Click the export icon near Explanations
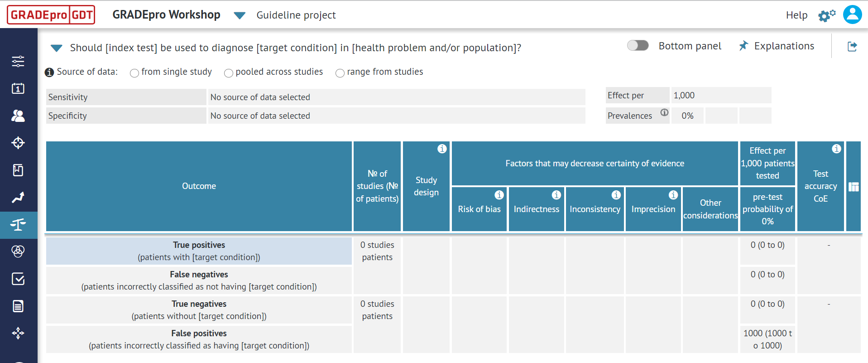The height and width of the screenshot is (363, 868). pos(853,46)
